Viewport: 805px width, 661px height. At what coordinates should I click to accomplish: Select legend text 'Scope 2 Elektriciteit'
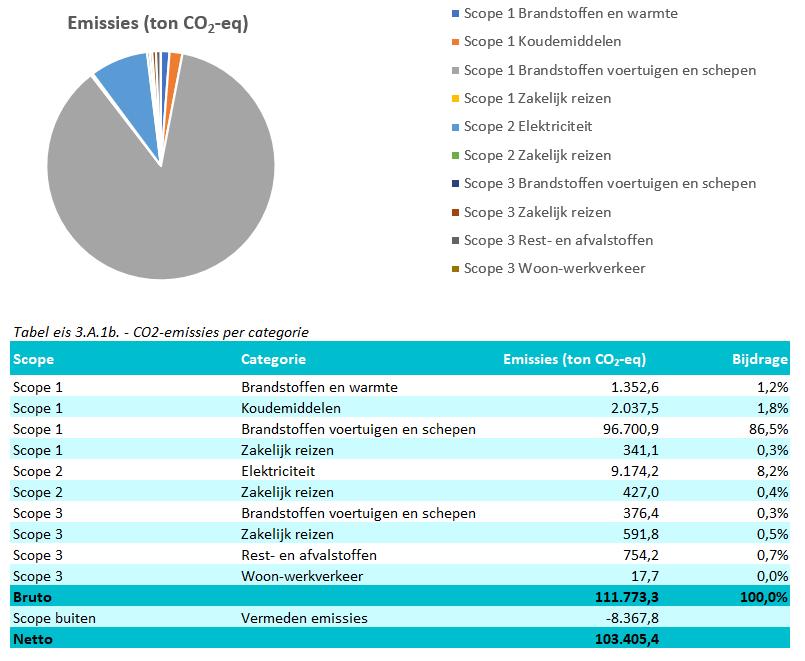(528, 127)
